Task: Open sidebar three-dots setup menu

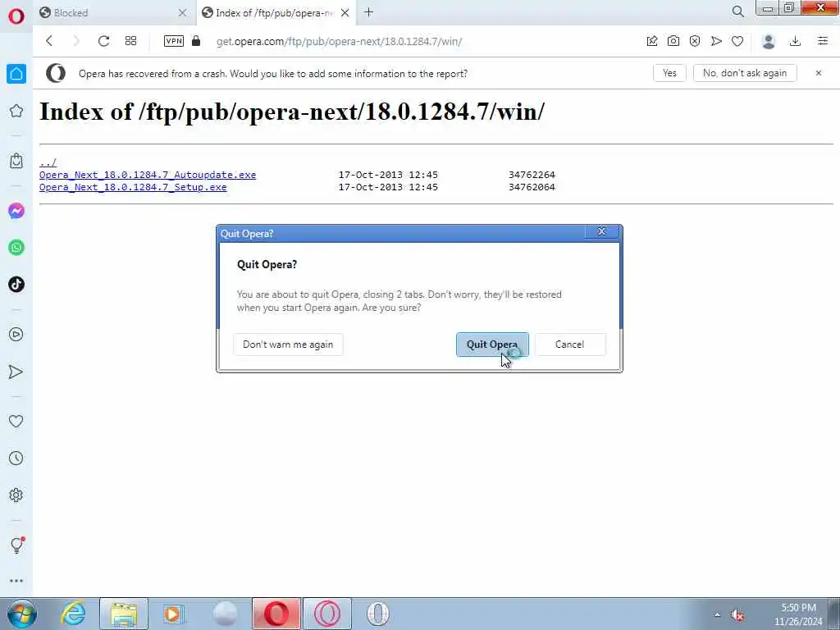Action: click(16, 581)
